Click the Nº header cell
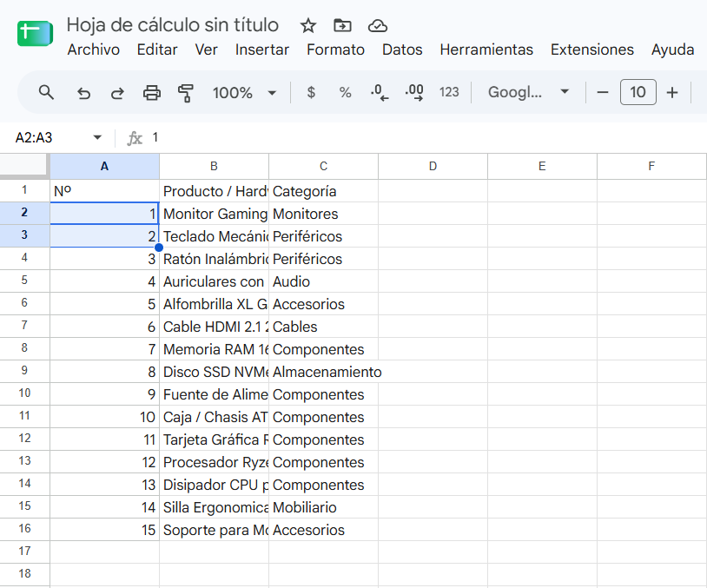707x588 pixels. [x=104, y=191]
